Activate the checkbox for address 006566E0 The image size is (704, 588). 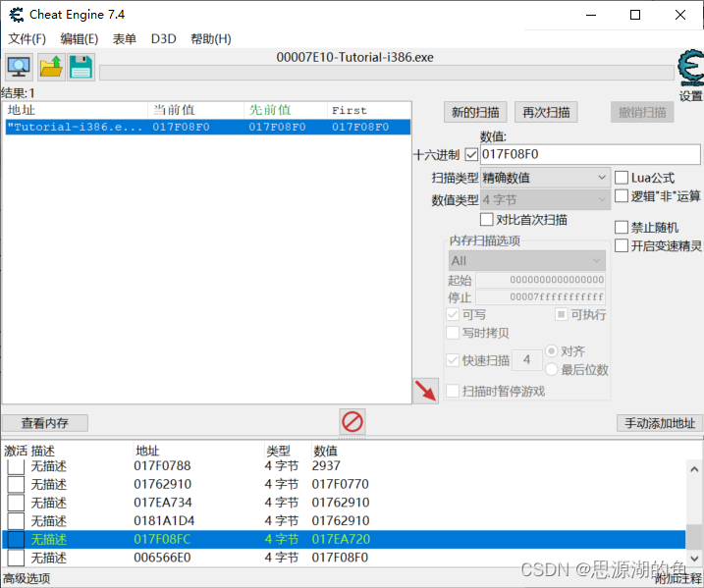[x=16, y=558]
